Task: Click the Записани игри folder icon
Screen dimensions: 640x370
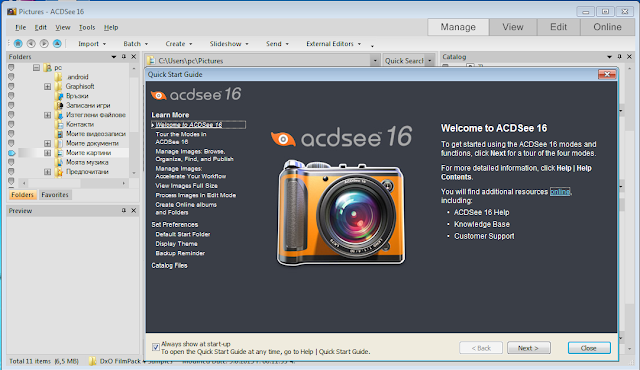Action: 59,105
